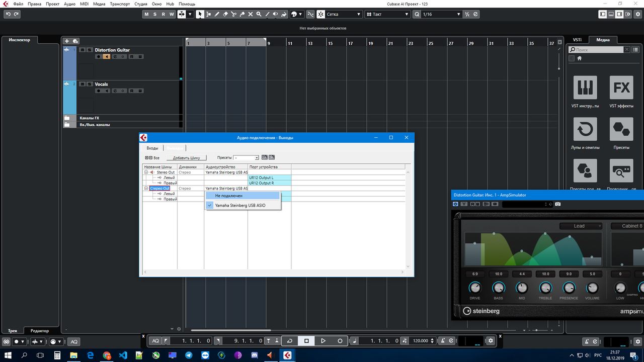Open the Аудио menu

click(70, 4)
